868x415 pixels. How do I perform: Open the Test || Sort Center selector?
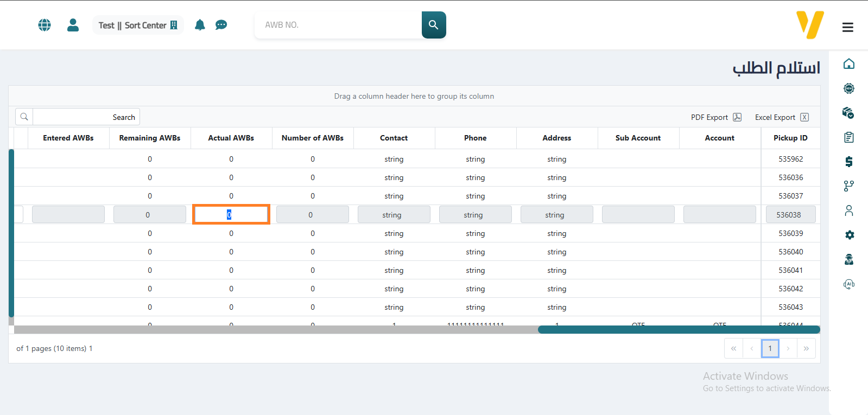click(138, 25)
